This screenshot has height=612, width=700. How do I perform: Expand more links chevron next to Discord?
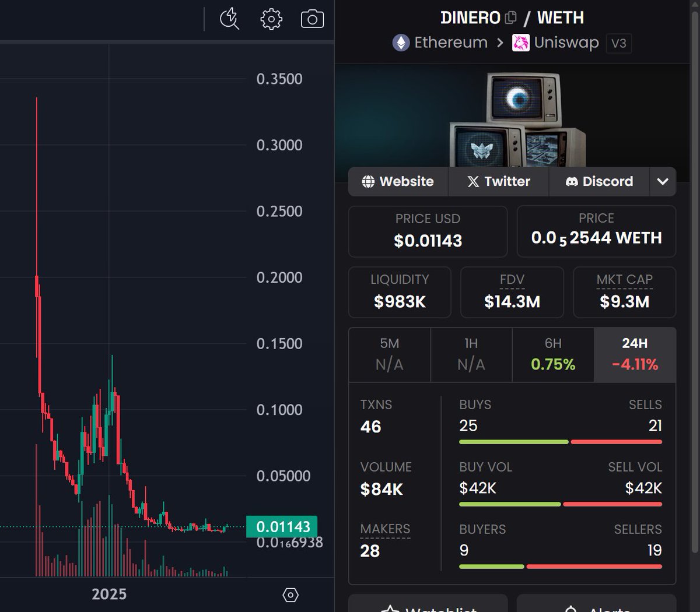pos(663,181)
